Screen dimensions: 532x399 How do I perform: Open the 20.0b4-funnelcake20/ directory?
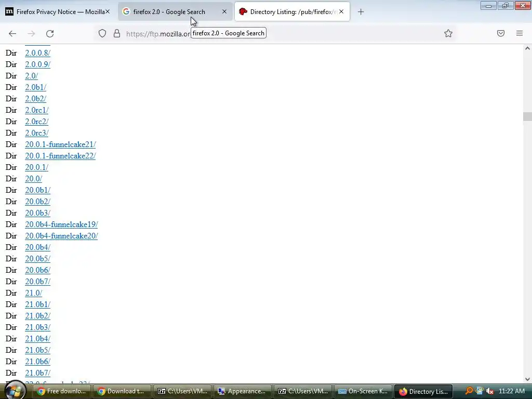pyautogui.click(x=61, y=236)
